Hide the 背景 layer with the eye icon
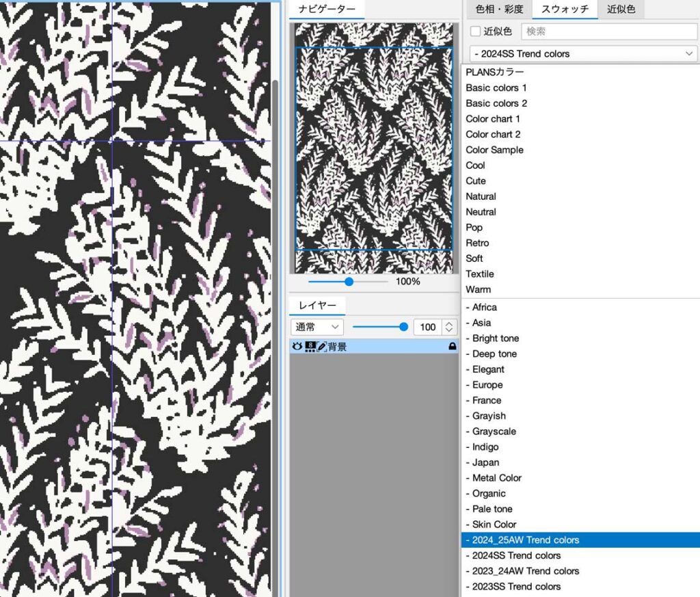 [297, 347]
